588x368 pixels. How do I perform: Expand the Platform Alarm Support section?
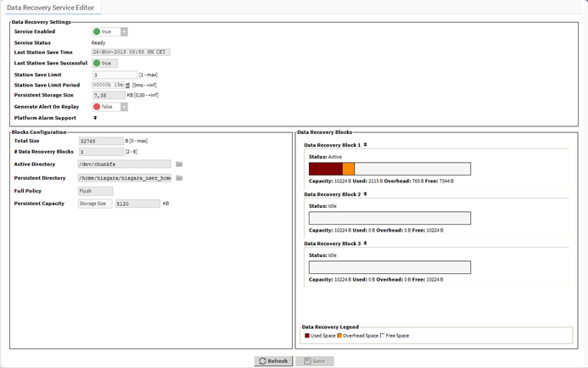[x=95, y=118]
